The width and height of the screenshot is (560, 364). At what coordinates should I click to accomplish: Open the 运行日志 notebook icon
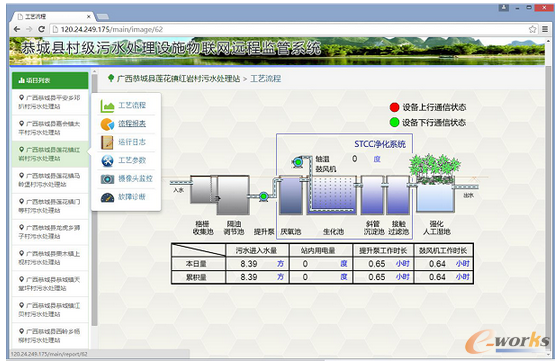(107, 142)
